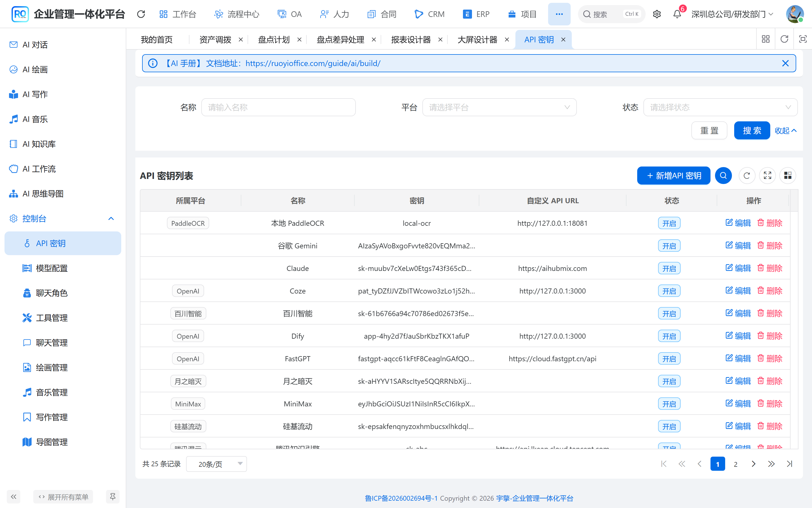This screenshot has height=508, width=812.
Task: Collapse search form via 收起
Action: pyautogui.click(x=785, y=130)
